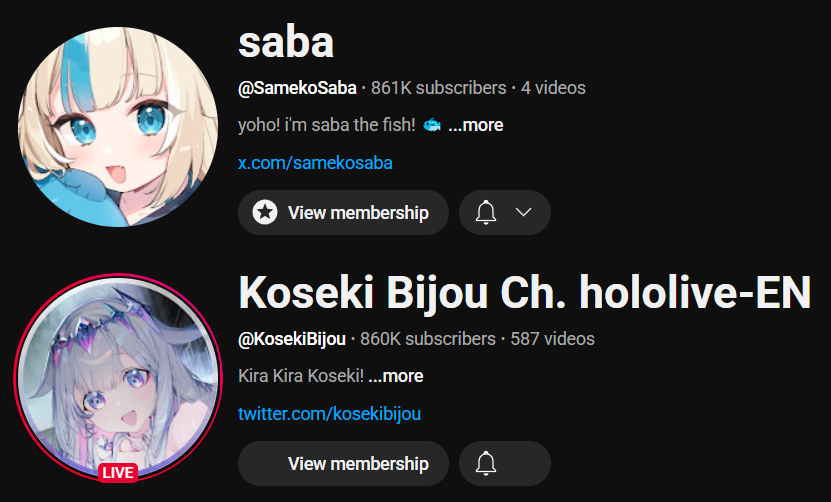831x502 pixels.
Task: Open the twitter.com/kosekibijou link
Action: point(329,414)
